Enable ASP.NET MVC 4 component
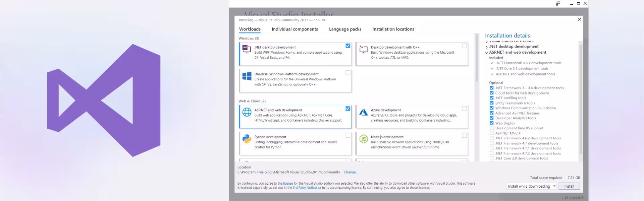644x201 pixels. point(491,133)
